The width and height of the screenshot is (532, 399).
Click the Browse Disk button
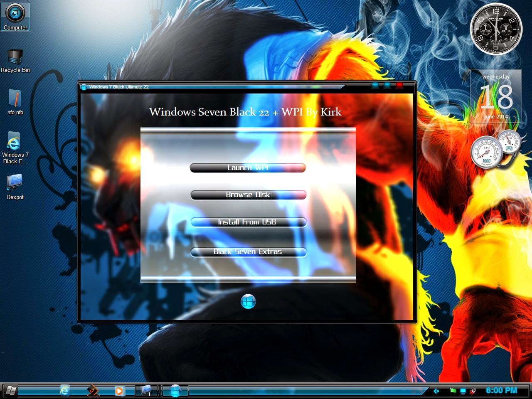coord(248,195)
